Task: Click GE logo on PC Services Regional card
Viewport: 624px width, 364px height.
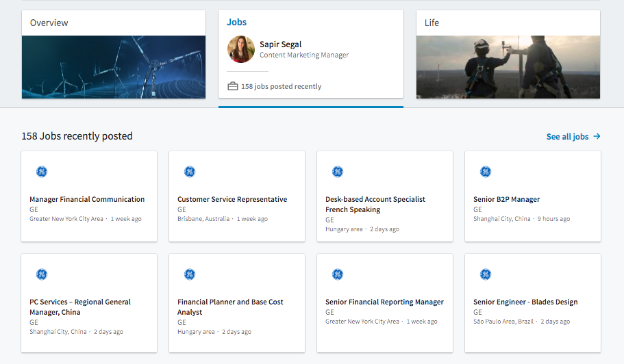Action: pyautogui.click(x=42, y=274)
